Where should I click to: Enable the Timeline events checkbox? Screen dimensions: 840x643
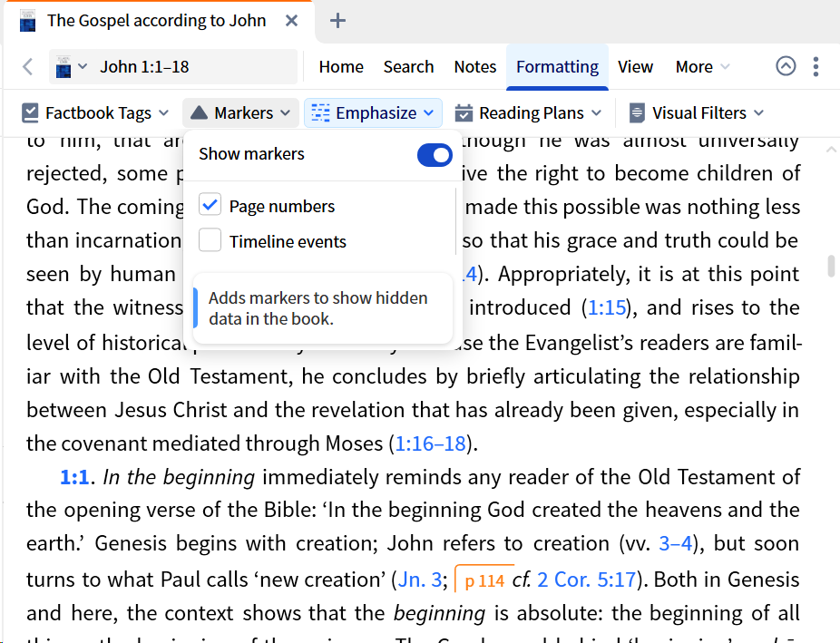point(210,239)
